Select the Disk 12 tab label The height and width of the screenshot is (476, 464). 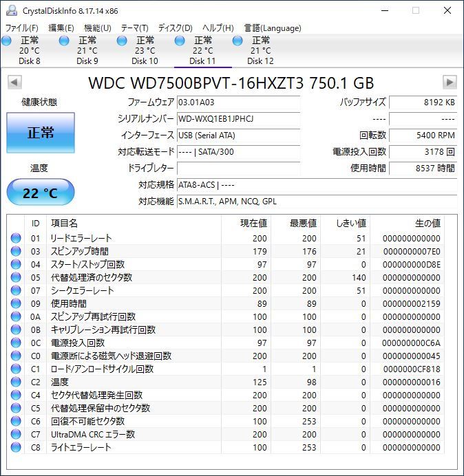point(260,61)
